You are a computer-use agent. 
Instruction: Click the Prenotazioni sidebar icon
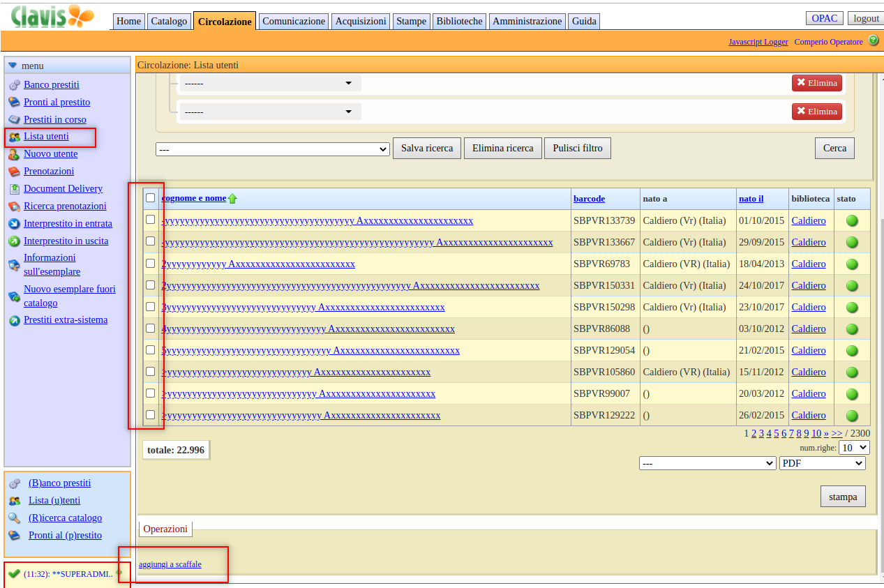pos(14,172)
